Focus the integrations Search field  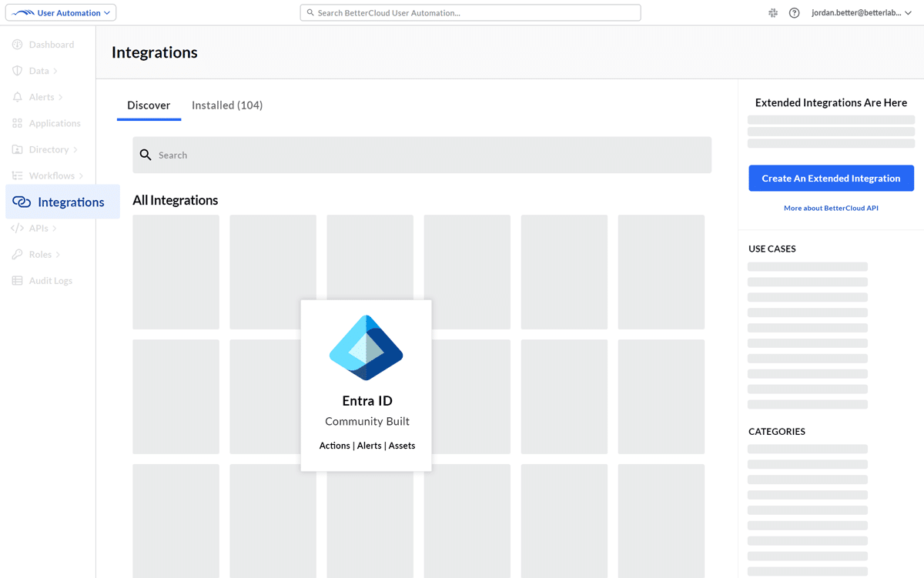(x=422, y=155)
